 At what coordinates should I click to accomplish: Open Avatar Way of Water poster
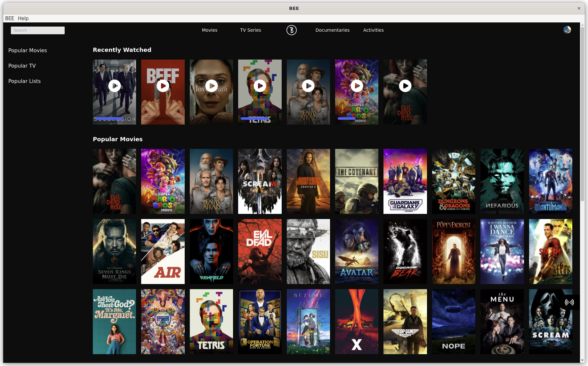(357, 251)
